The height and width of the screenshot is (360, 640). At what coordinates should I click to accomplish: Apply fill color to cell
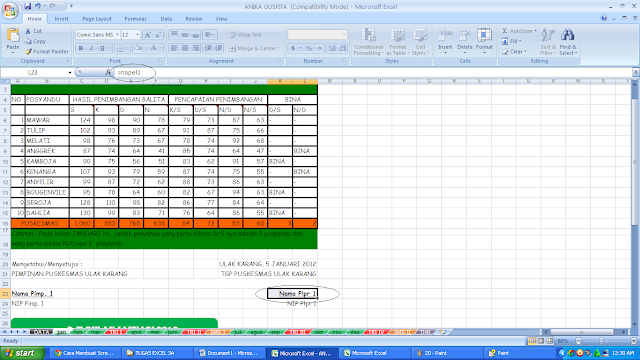click(138, 48)
